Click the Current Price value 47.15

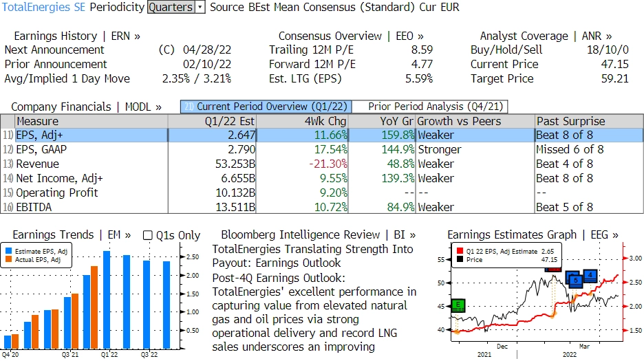click(x=615, y=65)
